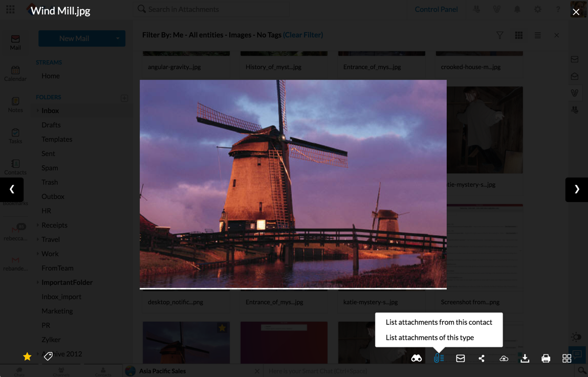Open notifications bell in the top bar
Screen dimensions: 588x377
point(517,9)
